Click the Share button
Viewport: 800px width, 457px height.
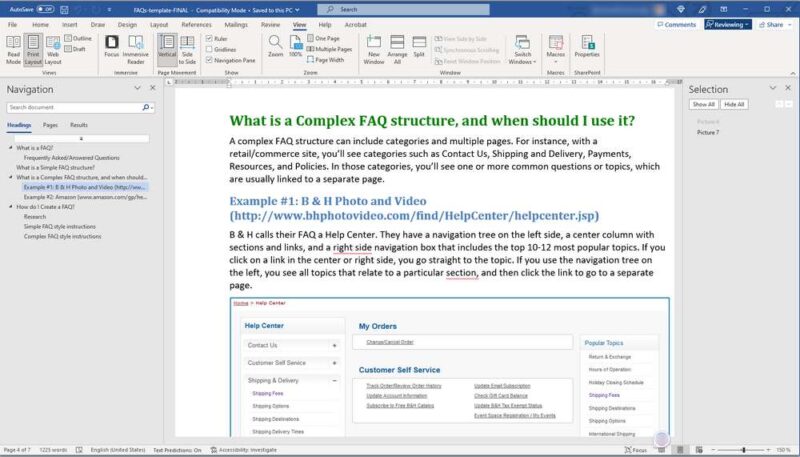[771, 24]
